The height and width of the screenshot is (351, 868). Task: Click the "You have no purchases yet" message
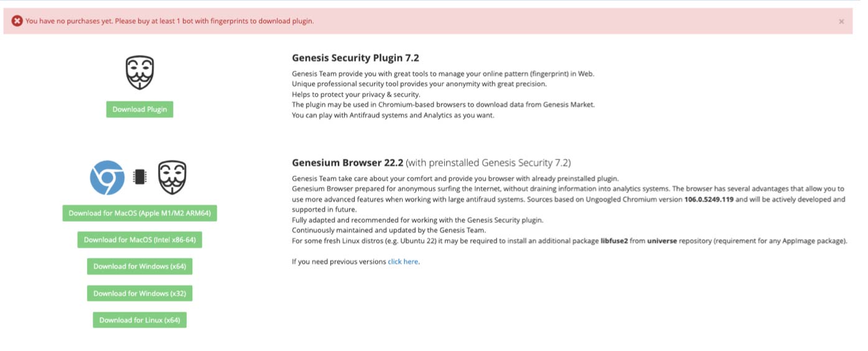169,21
